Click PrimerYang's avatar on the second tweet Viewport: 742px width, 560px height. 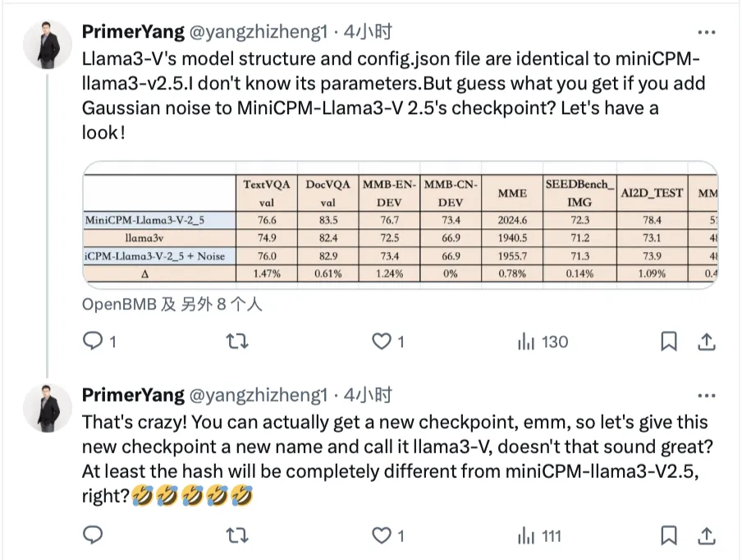48,408
